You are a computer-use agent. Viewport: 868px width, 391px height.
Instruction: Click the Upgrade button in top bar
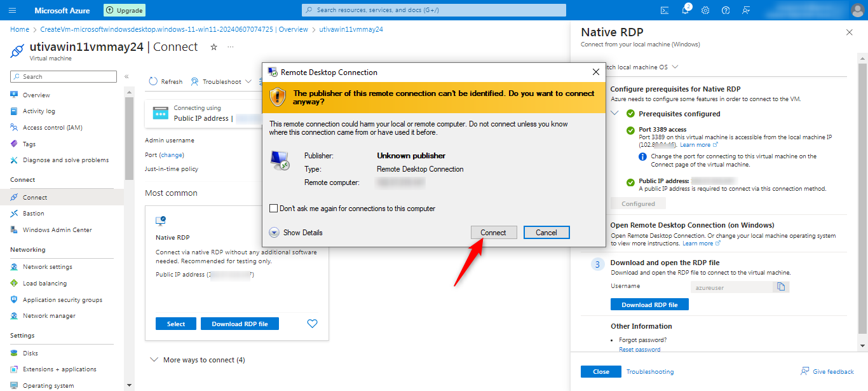125,10
